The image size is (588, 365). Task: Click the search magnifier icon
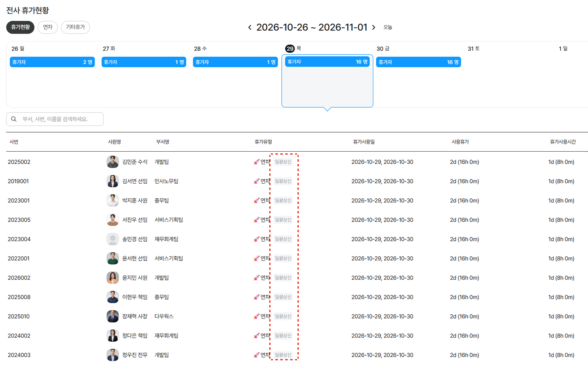14,119
